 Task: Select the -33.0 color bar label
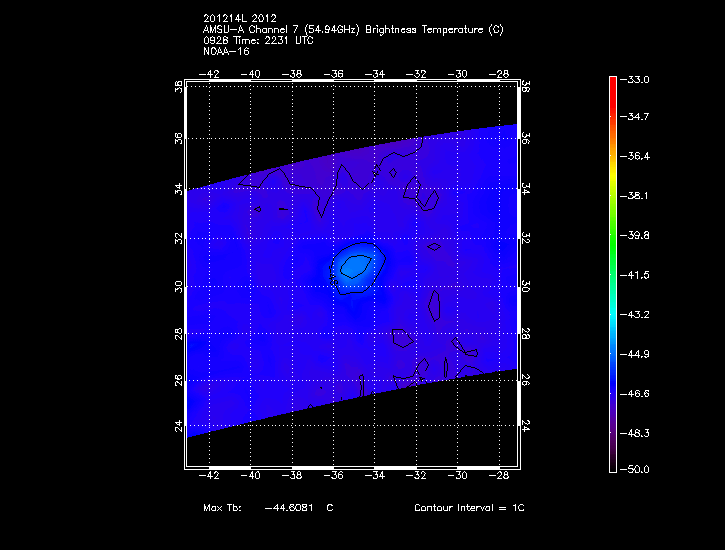point(636,79)
